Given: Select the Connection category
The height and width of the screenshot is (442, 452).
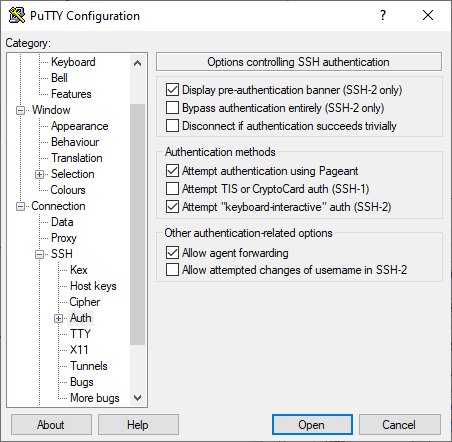Looking at the screenshot, I should (x=58, y=206).
